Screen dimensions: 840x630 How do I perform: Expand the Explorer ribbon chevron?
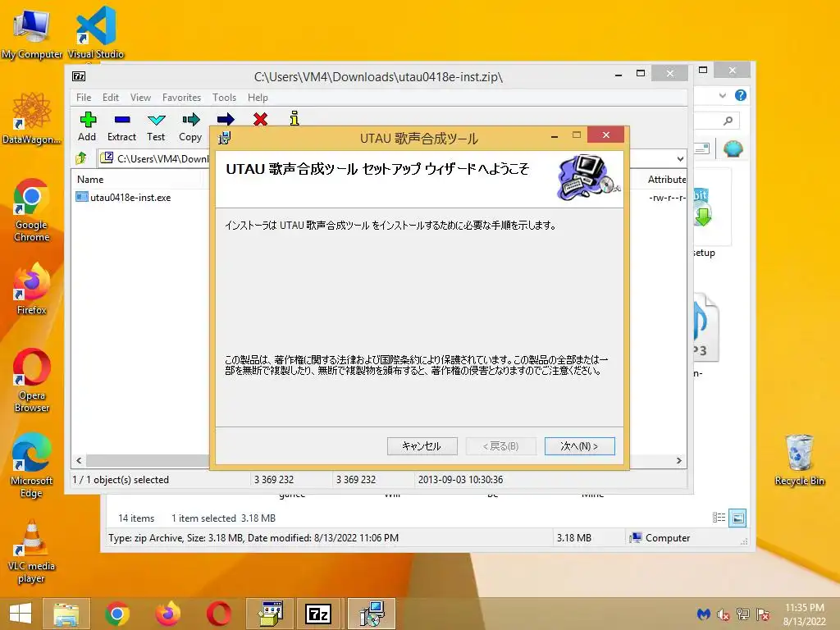722,95
